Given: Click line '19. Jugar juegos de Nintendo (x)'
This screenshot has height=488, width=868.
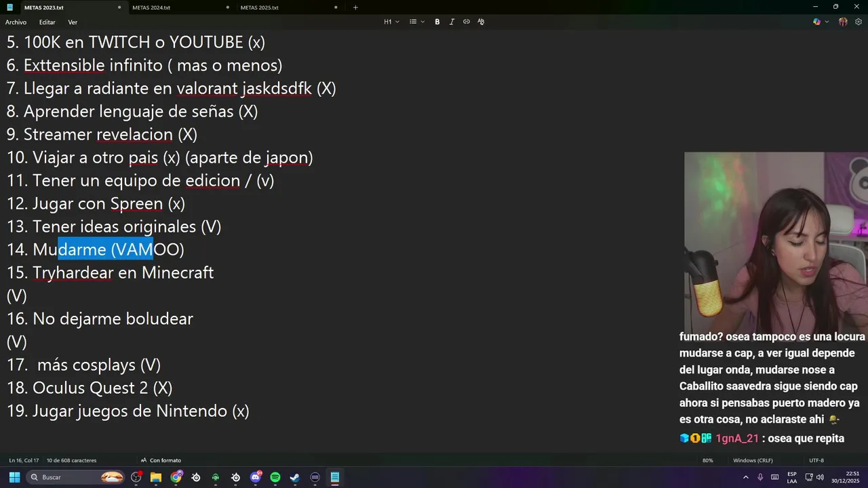Looking at the screenshot, I should pyautogui.click(x=128, y=411).
